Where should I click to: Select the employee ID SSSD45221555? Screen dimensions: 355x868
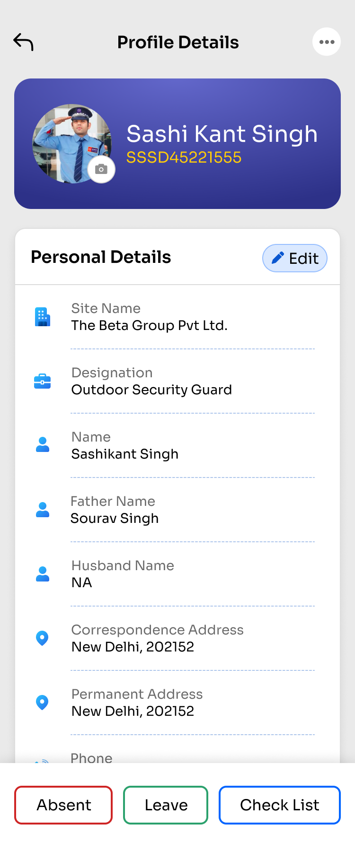coord(184,157)
